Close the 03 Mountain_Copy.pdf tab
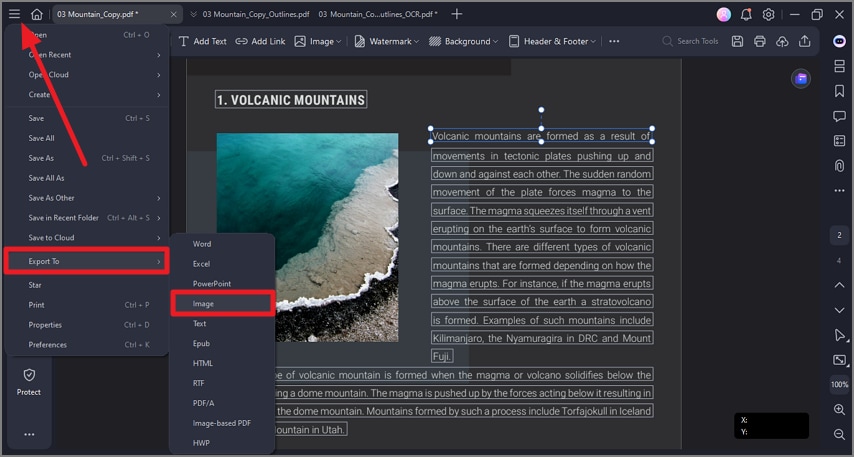This screenshot has height=457, width=854. pos(174,15)
